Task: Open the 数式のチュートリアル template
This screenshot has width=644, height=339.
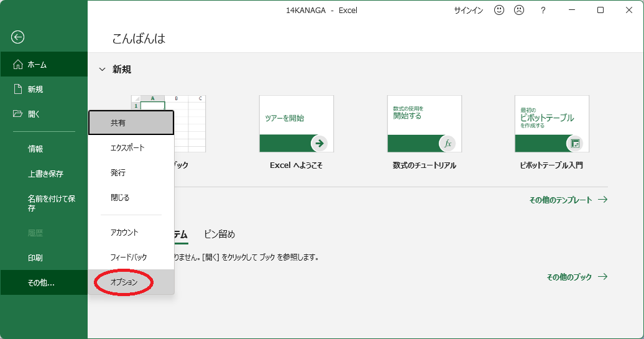Action: 425,124
